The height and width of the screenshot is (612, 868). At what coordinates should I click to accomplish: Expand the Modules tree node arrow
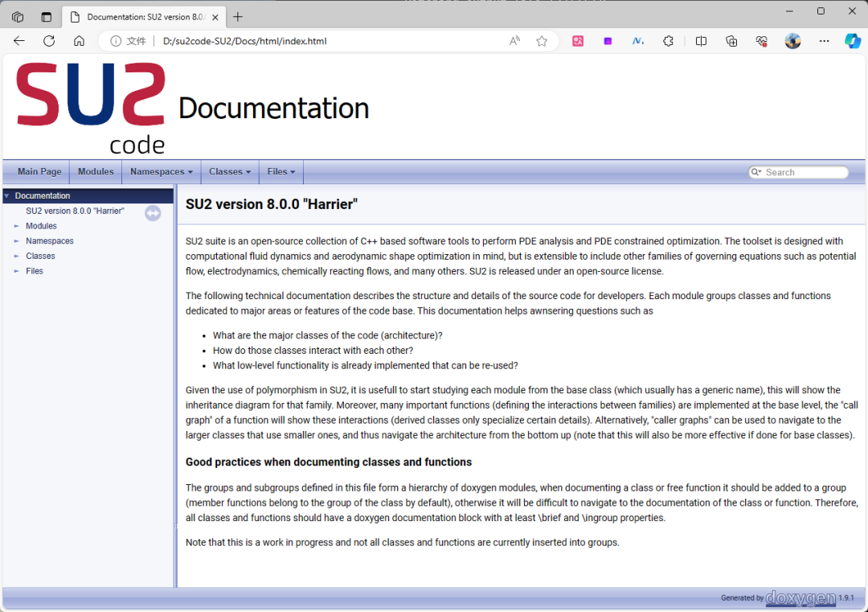[x=17, y=226]
